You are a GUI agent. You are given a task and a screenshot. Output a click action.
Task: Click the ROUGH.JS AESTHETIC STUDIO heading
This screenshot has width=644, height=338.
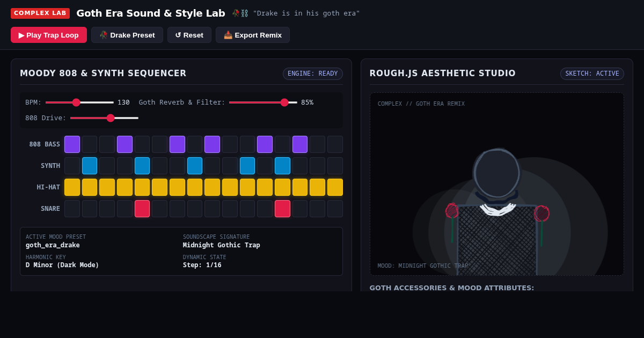click(x=442, y=74)
